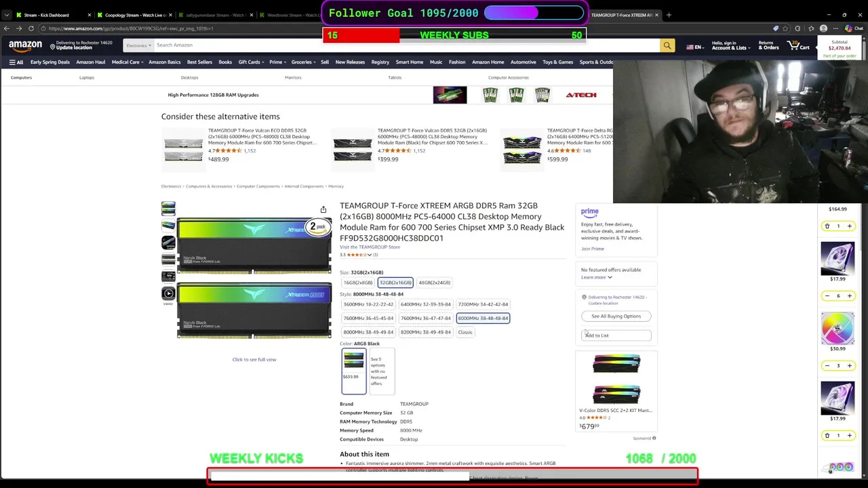868x488 pixels.
Task: Click the Amazon logo
Action: (25, 45)
